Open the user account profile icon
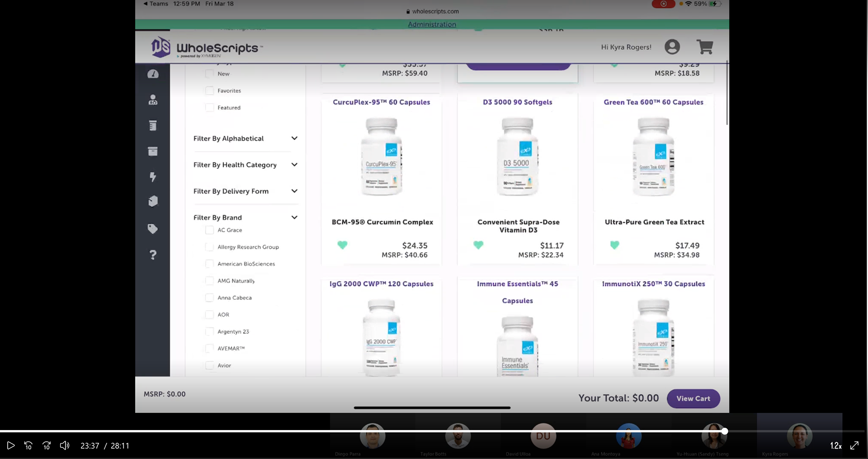Image resolution: width=868 pixels, height=459 pixels. pos(672,47)
